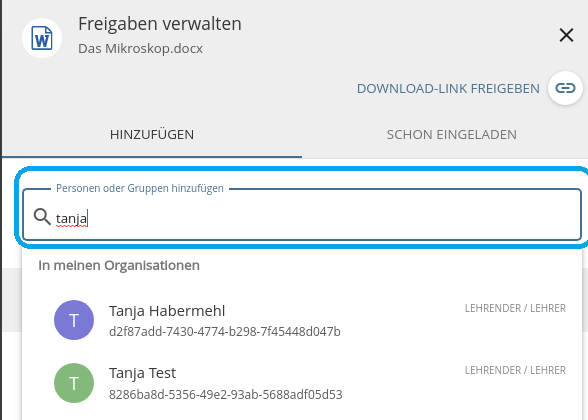
Task: Click the typed text tanja in search
Action: [71, 218]
